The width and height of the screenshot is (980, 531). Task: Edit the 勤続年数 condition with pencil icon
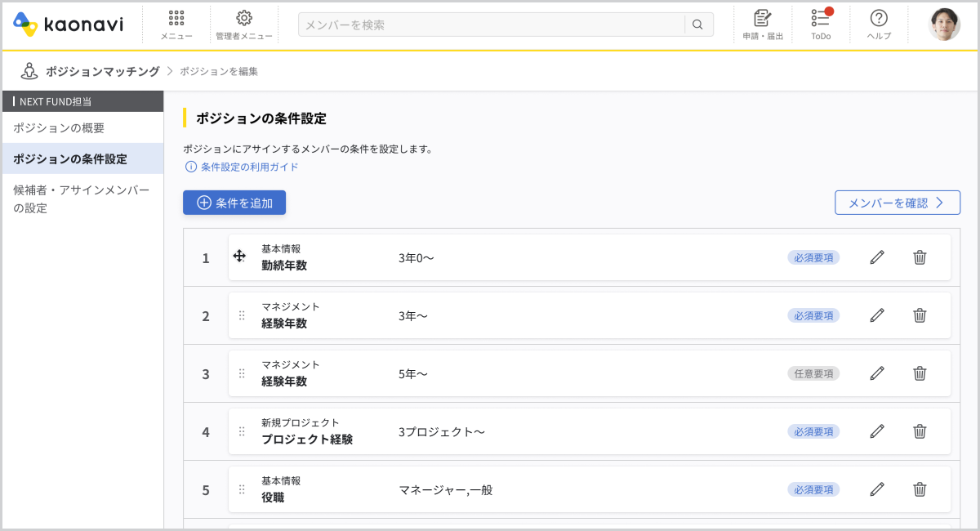point(877,257)
